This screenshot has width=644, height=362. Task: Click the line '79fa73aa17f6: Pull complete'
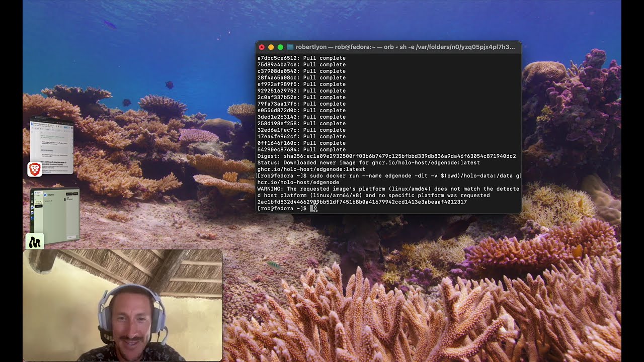pyautogui.click(x=301, y=104)
